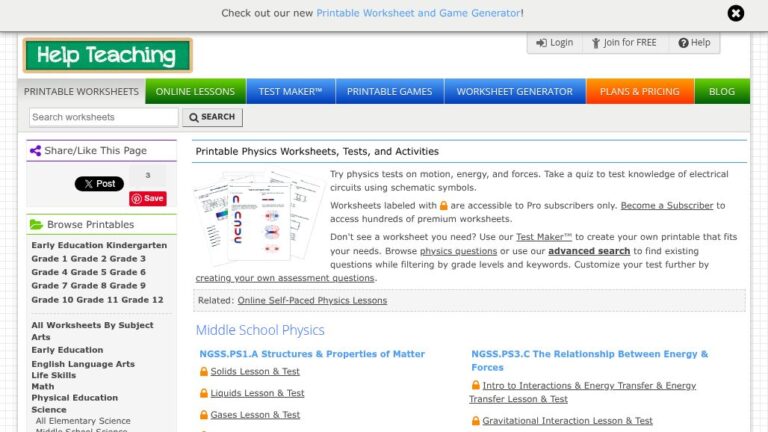Open NGSS.PS3.C Relationship Between Energy & Forces
This screenshot has width=768, height=432.
tap(590, 360)
